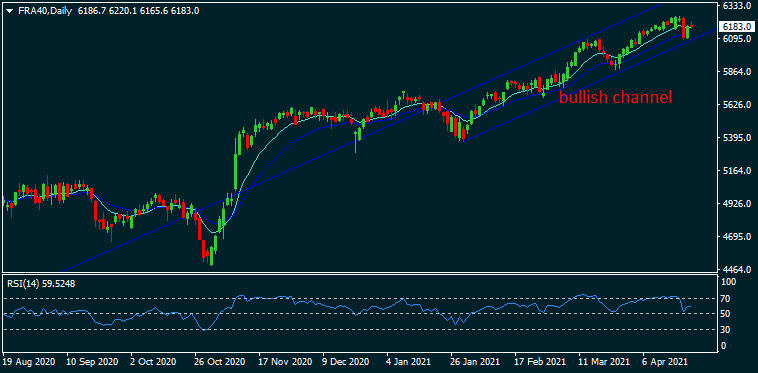Click the RSI scale value 0

(x=723, y=346)
